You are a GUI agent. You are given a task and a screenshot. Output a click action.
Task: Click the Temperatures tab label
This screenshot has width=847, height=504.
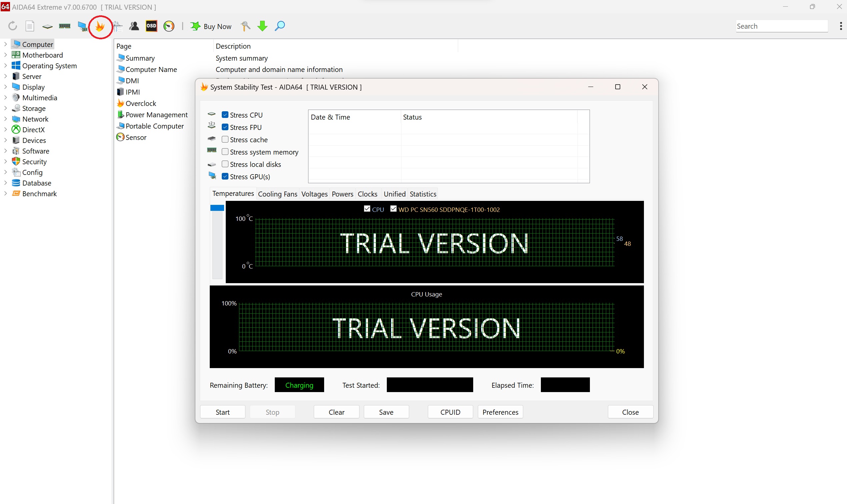tap(233, 194)
